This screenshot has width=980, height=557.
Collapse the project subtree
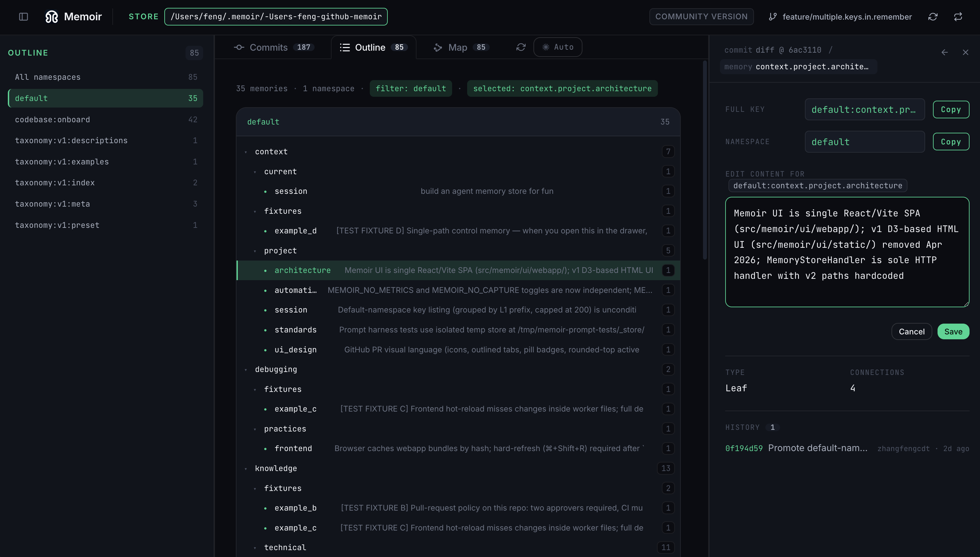click(255, 251)
